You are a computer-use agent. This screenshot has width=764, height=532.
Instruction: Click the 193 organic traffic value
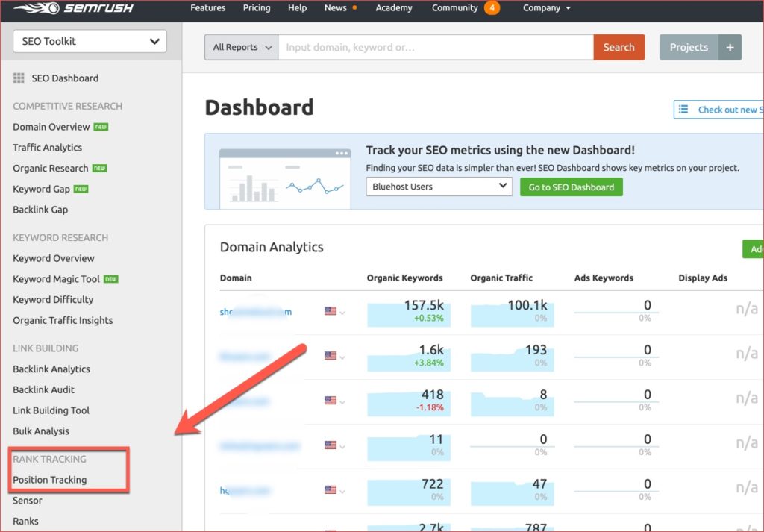(x=536, y=350)
